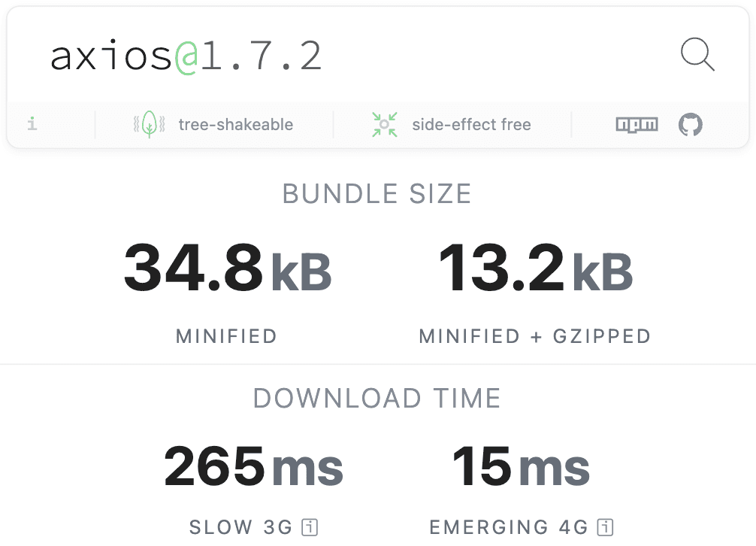Click the 'tree-shakeable' label text
The height and width of the screenshot is (546, 756).
(x=235, y=125)
